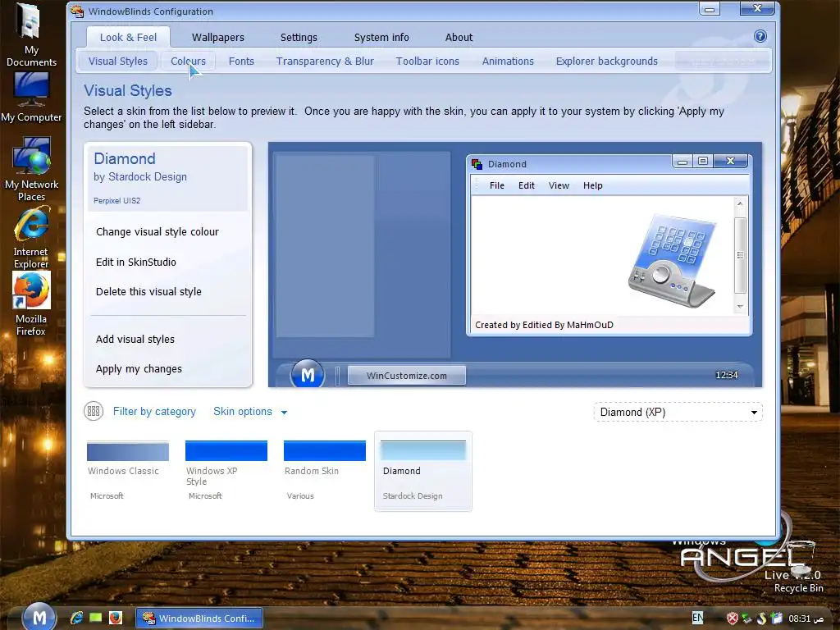Viewport: 840px width, 630px height.
Task: Select My Network Places desktop icon
Action: (31, 169)
